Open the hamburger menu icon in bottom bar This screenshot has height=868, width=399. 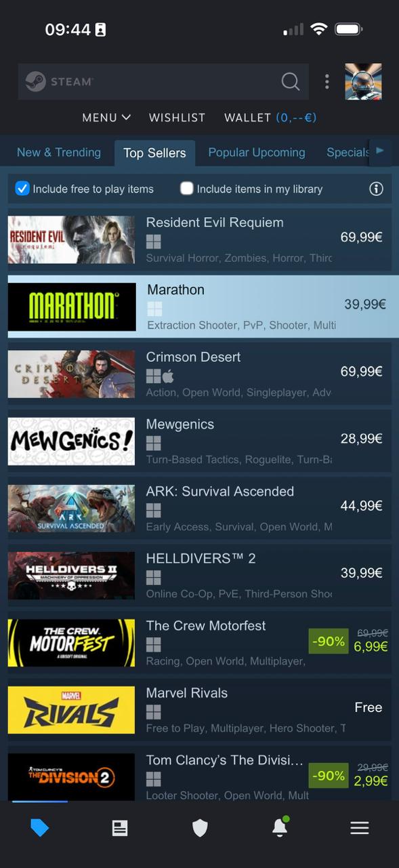[359, 827]
